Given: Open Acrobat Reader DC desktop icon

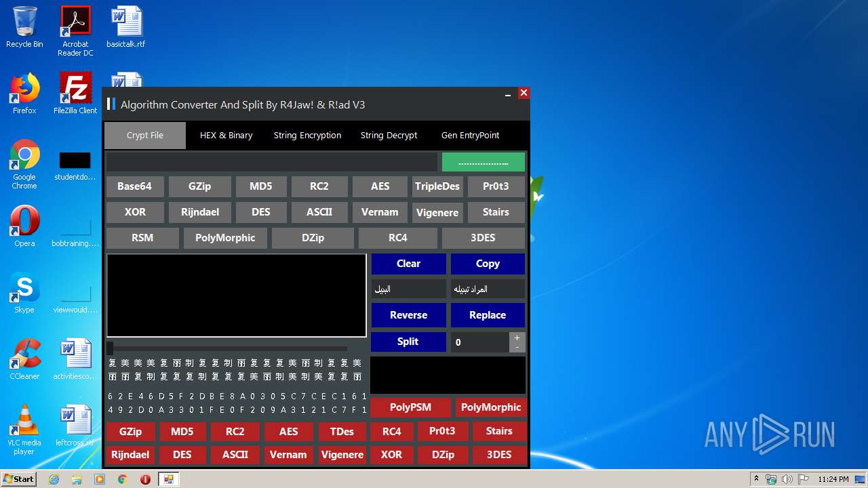Looking at the screenshot, I should 75,32.
